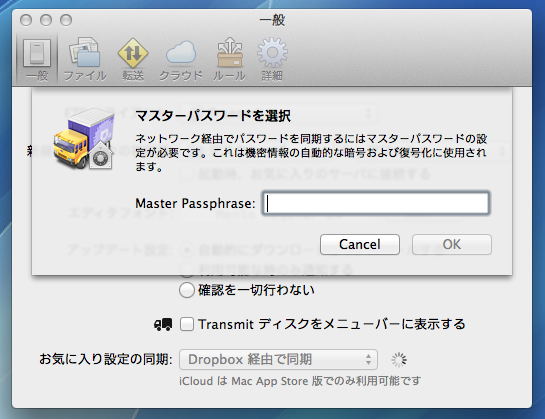Click the 一般 window title text
Screen dimensions: 545x419
pos(272,20)
